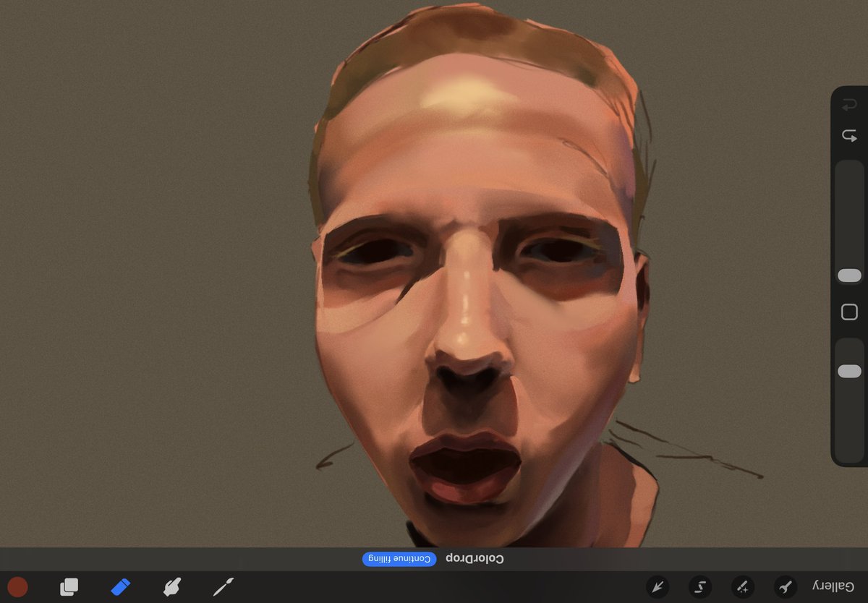Click the ColorDrop label

pyautogui.click(x=475, y=559)
